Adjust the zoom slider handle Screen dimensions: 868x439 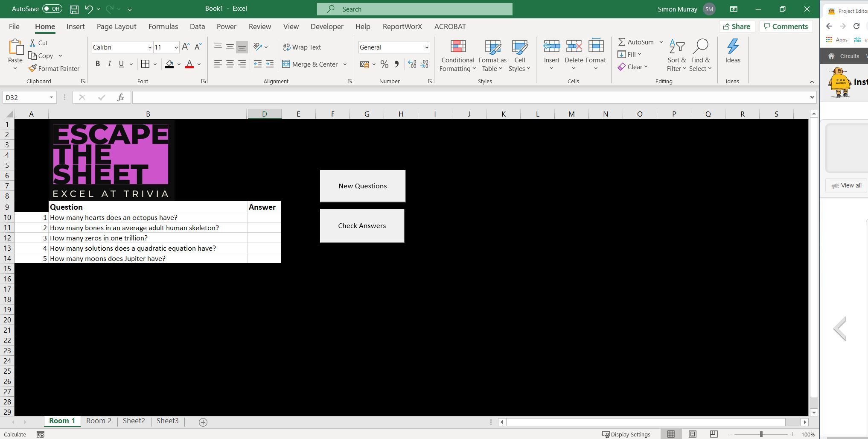[761, 434]
